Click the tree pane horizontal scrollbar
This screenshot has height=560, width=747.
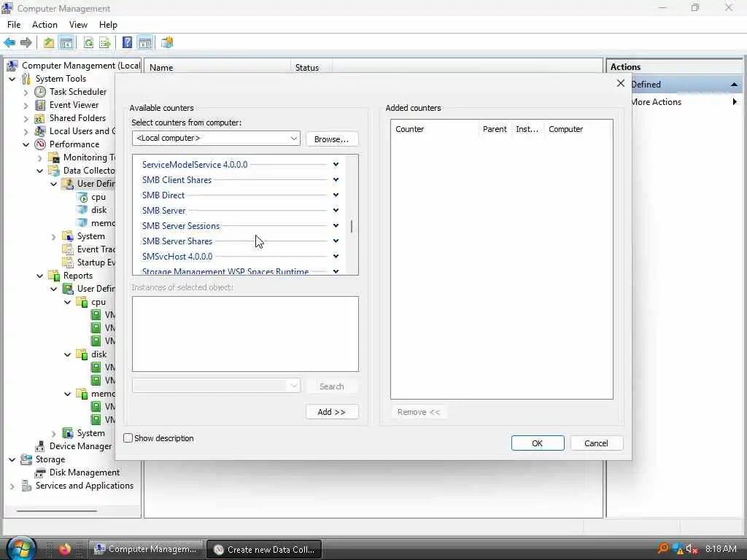coord(57,510)
